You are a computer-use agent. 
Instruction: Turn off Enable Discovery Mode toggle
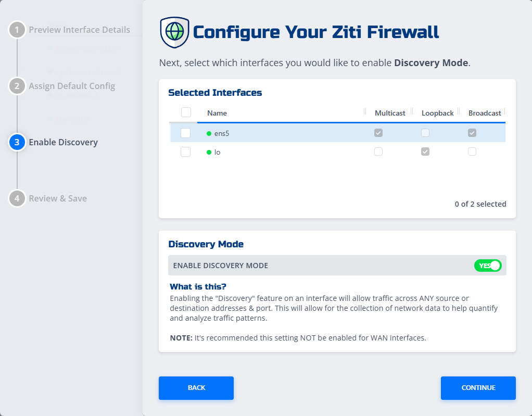click(487, 266)
